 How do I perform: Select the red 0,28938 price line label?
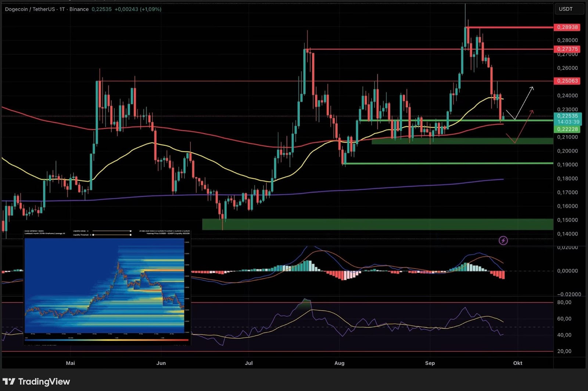coord(567,27)
